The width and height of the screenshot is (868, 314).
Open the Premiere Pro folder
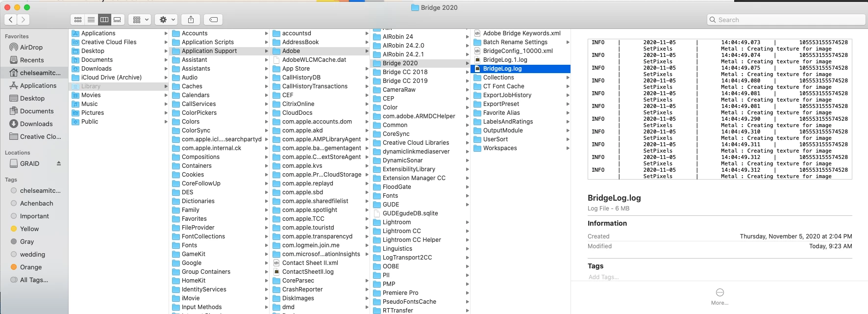(421, 293)
